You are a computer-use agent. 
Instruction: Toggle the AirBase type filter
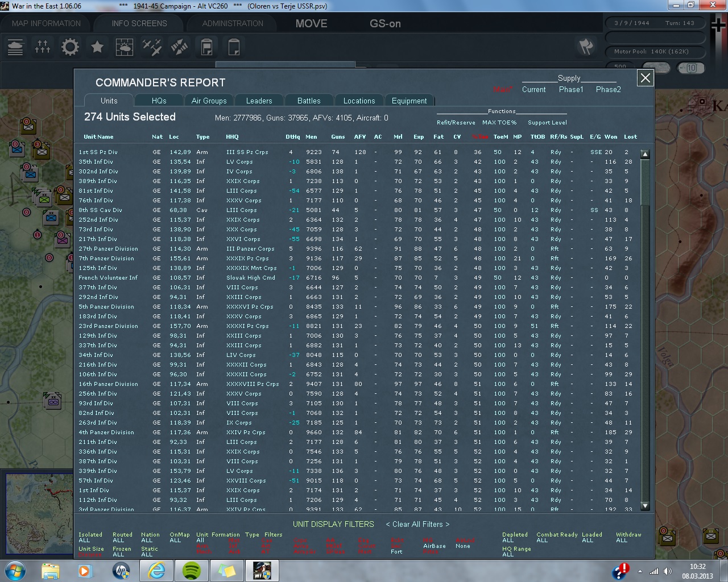pyautogui.click(x=435, y=546)
